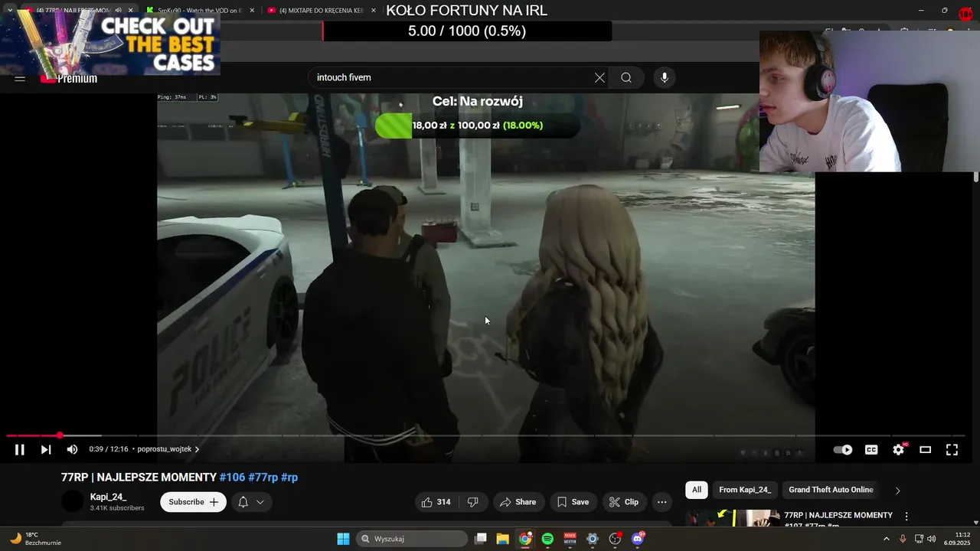Screen dimensions: 980x551
Task: Open the weather widget showing 18°C
Action: pos(34,539)
